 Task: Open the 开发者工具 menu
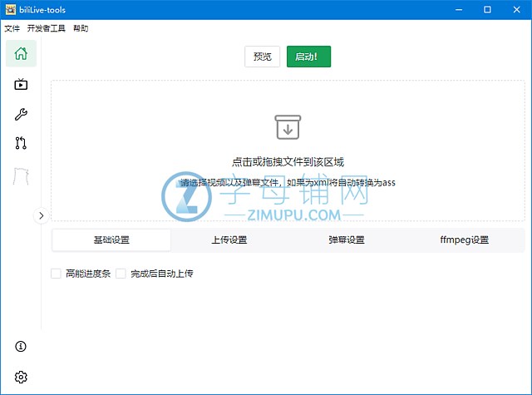point(47,28)
